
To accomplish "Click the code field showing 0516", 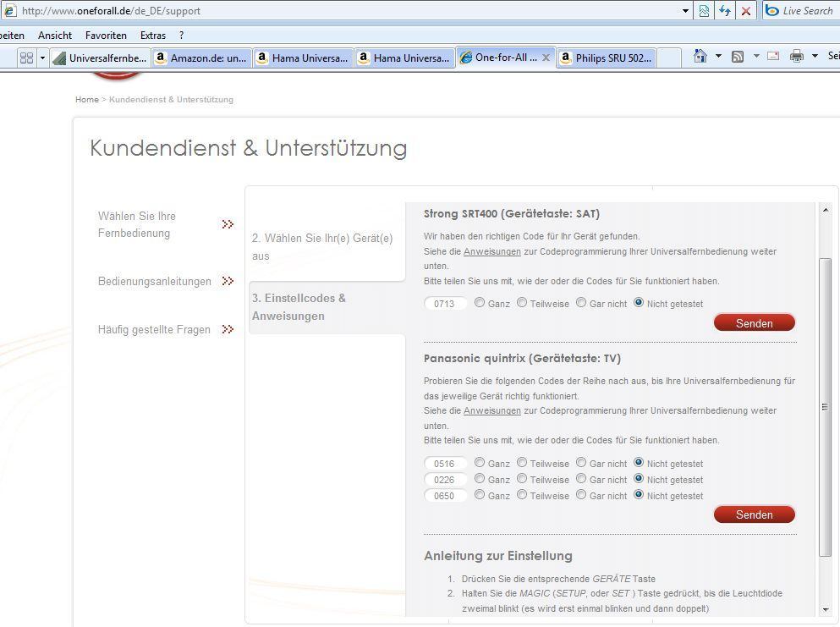I will tap(445, 463).
